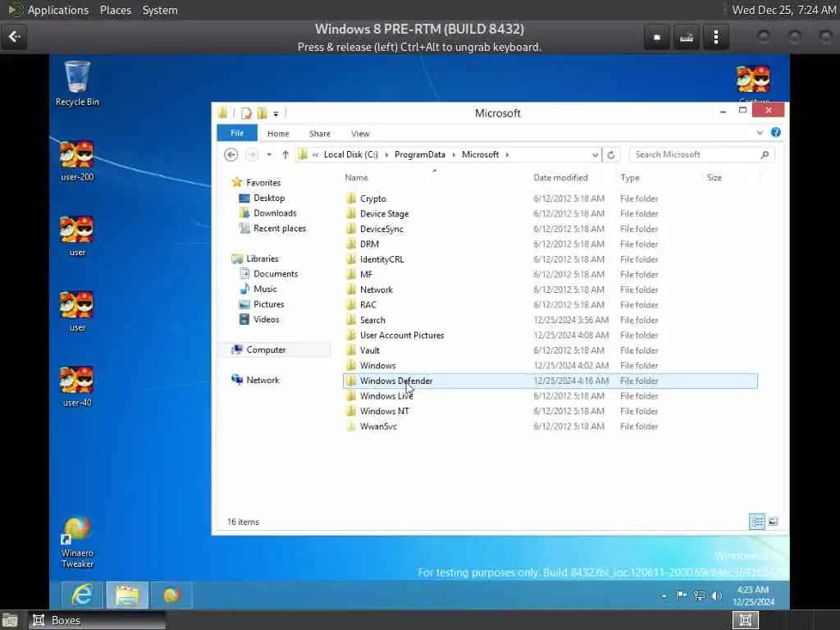Refresh the Microsoft folder view
The width and height of the screenshot is (840, 630).
click(610, 155)
